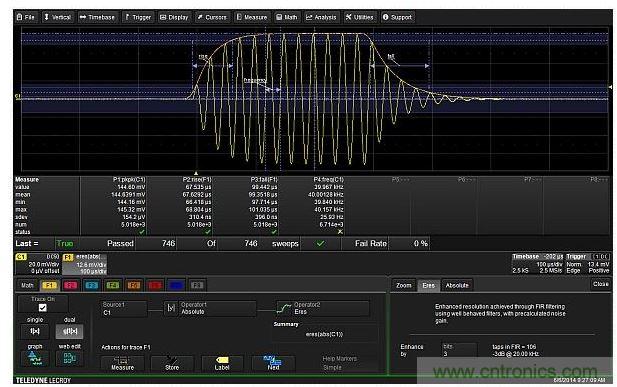Click the C1 channel descriptor box
This screenshot has height=387, width=617.
pos(38,264)
